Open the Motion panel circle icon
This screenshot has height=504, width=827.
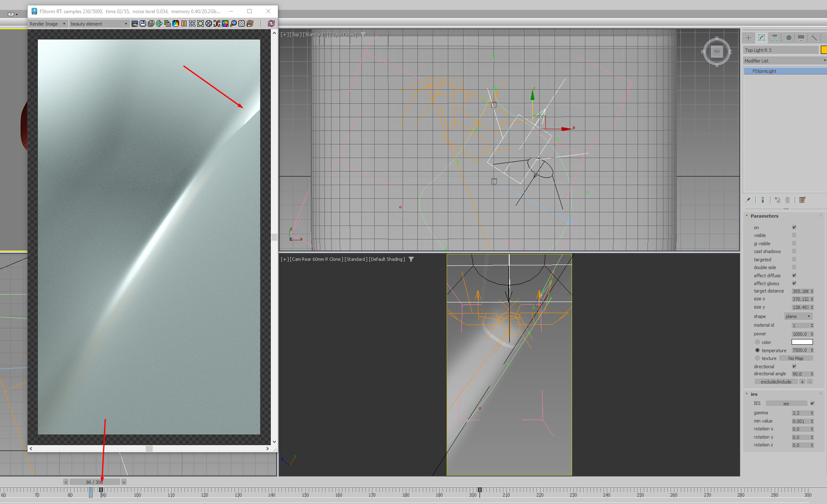(788, 38)
